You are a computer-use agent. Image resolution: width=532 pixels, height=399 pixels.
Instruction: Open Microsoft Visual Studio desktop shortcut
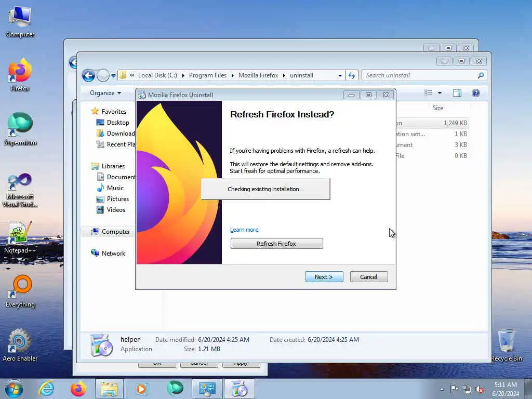point(20,190)
